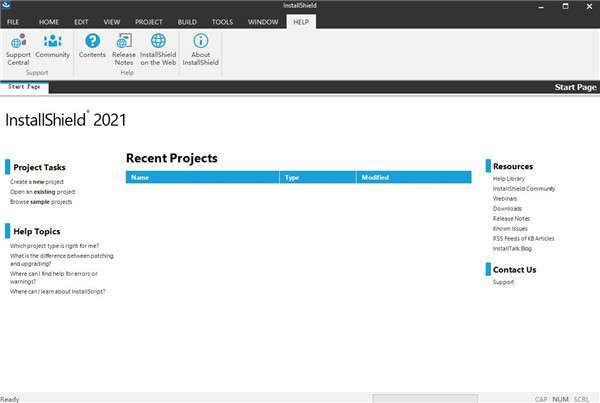View Release Notes from the ribbon

coord(124,49)
